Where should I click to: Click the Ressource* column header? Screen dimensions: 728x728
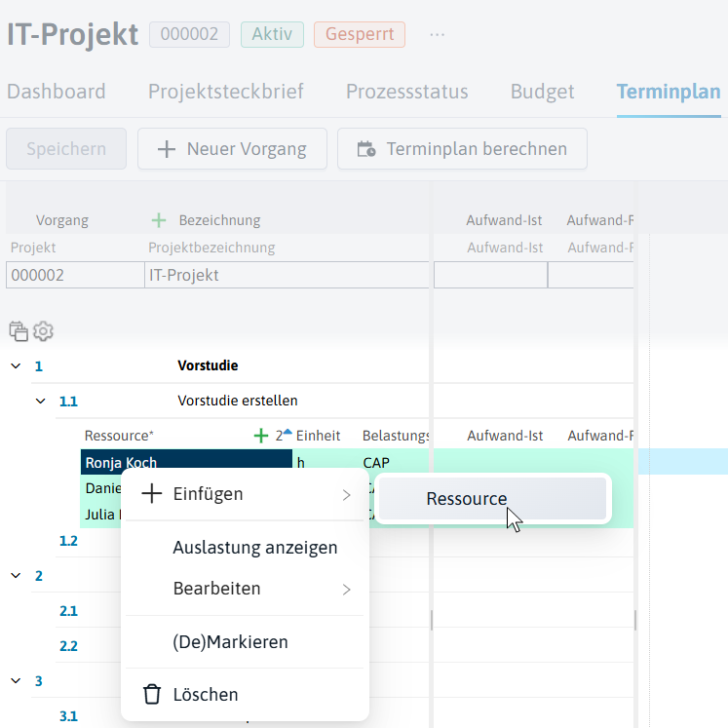(x=119, y=436)
